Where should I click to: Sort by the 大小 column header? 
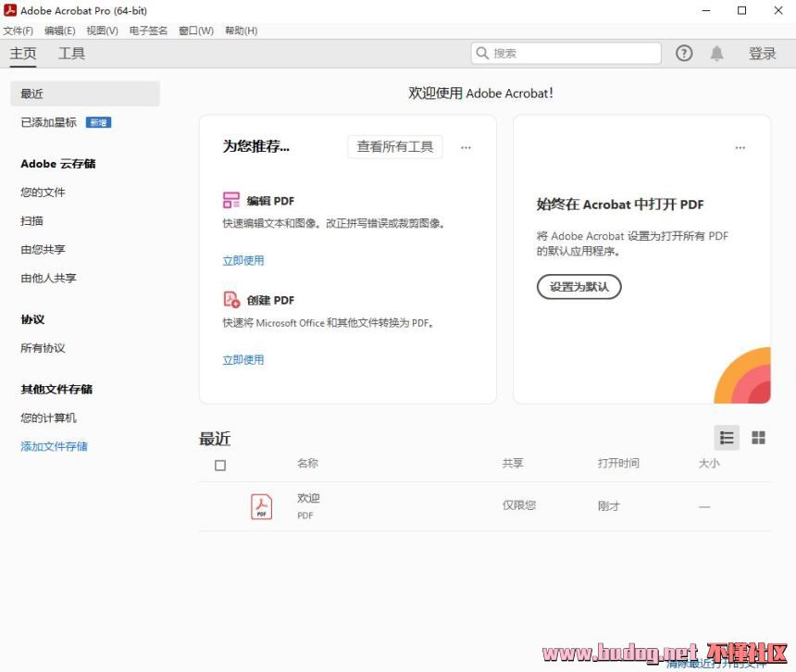[709, 463]
